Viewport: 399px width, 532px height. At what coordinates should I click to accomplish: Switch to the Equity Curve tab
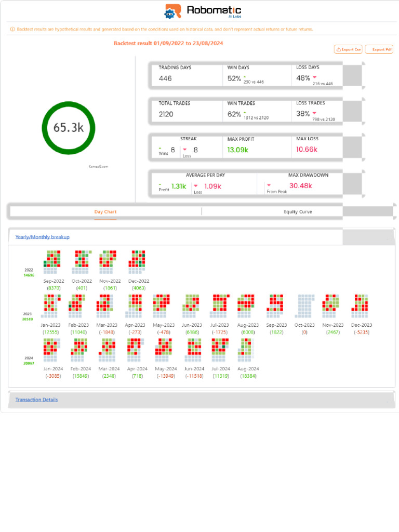click(298, 212)
